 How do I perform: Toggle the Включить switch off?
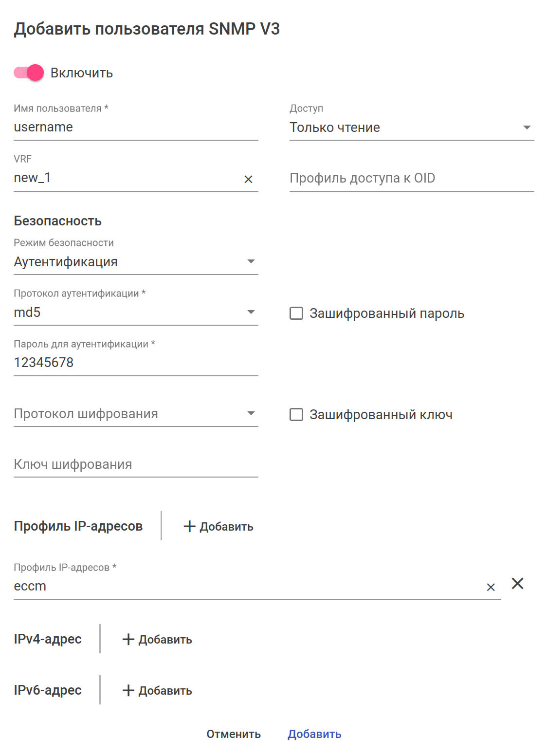(29, 73)
